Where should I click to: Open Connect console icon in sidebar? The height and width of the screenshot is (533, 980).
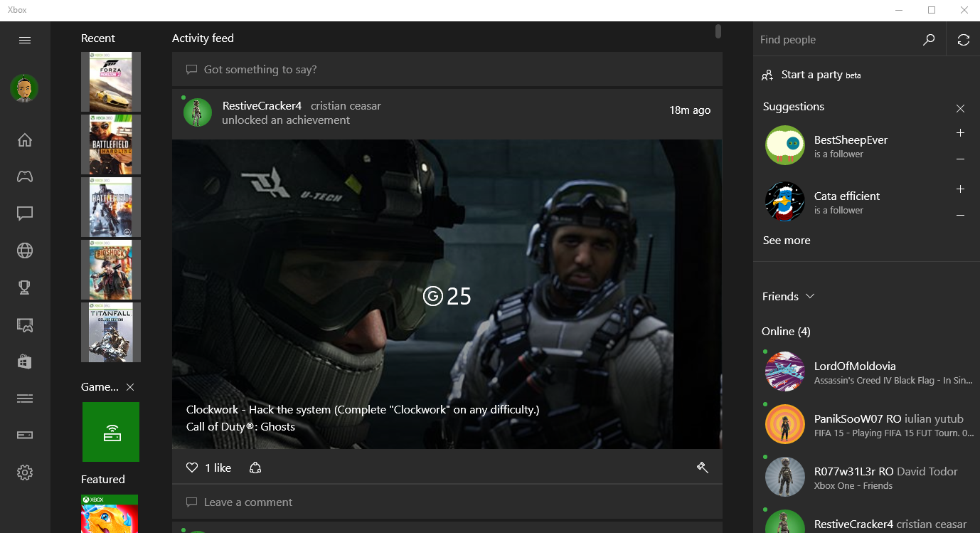[25, 435]
